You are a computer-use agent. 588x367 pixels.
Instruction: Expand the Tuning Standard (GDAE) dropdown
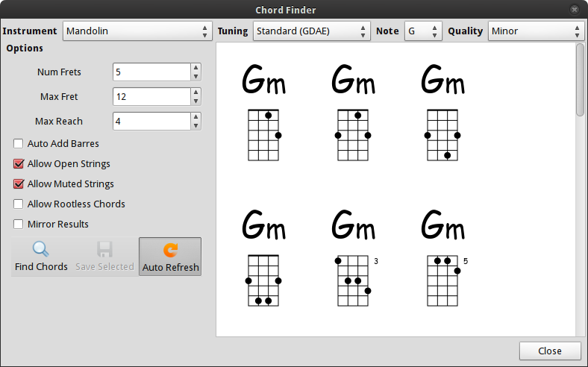click(x=312, y=31)
